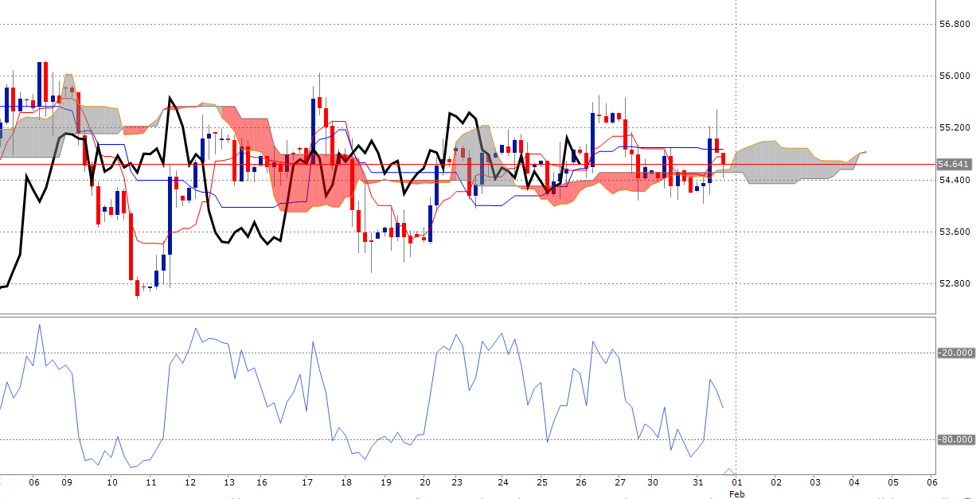
Task: Click date label 27 on time axis
Action: (x=620, y=482)
